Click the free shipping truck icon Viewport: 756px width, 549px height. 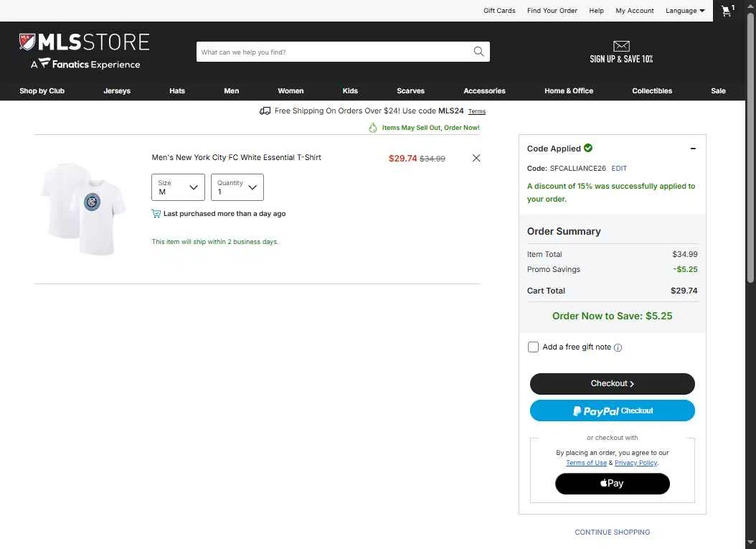(265, 111)
